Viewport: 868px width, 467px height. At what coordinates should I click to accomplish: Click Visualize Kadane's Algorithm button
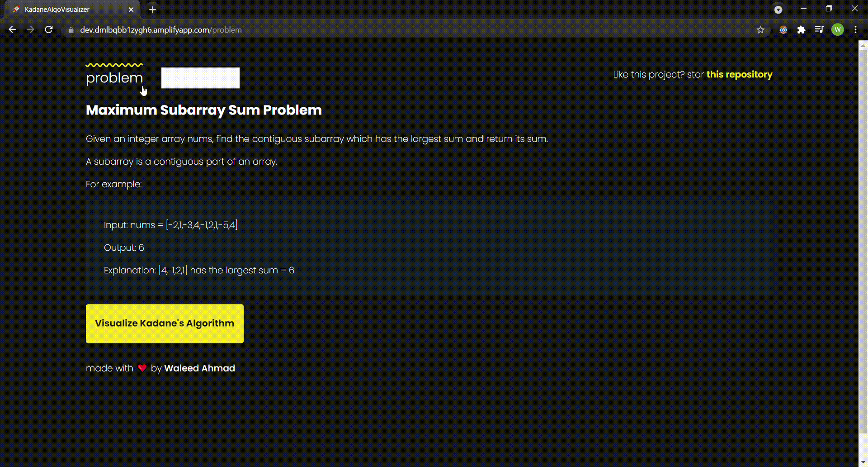click(x=165, y=324)
